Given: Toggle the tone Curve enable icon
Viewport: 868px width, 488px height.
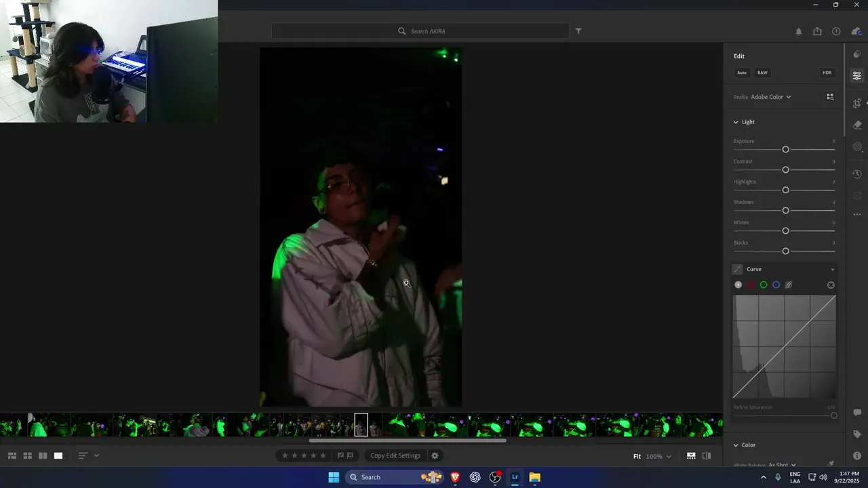Looking at the screenshot, I should point(738,269).
